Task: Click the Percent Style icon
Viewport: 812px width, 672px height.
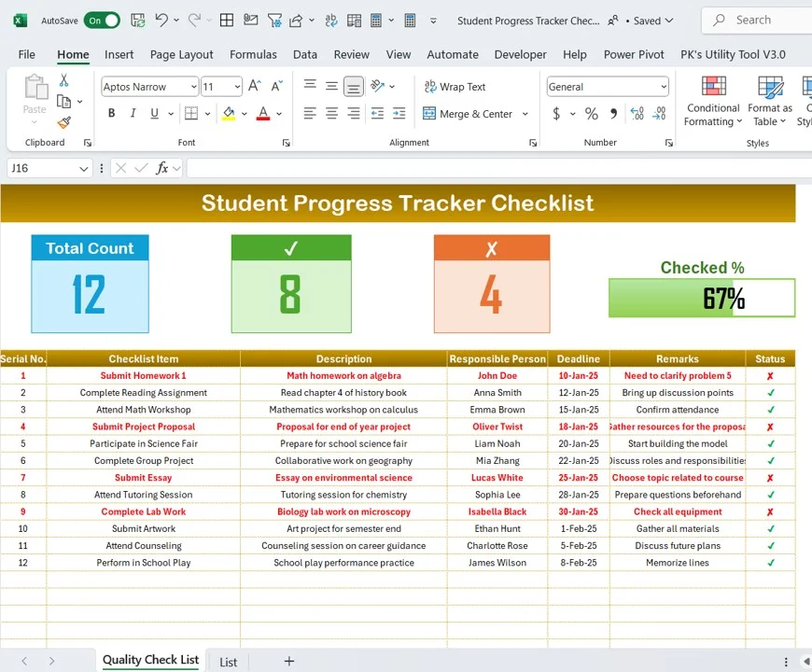Action: point(592,113)
